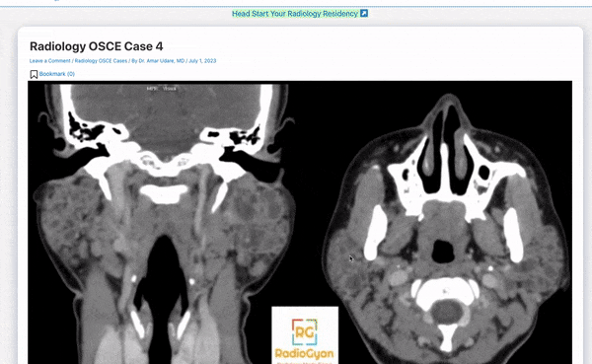The width and height of the screenshot is (592, 364).
Task: Click the 'Radiology OSCE Case 4' title
Action: point(97,46)
